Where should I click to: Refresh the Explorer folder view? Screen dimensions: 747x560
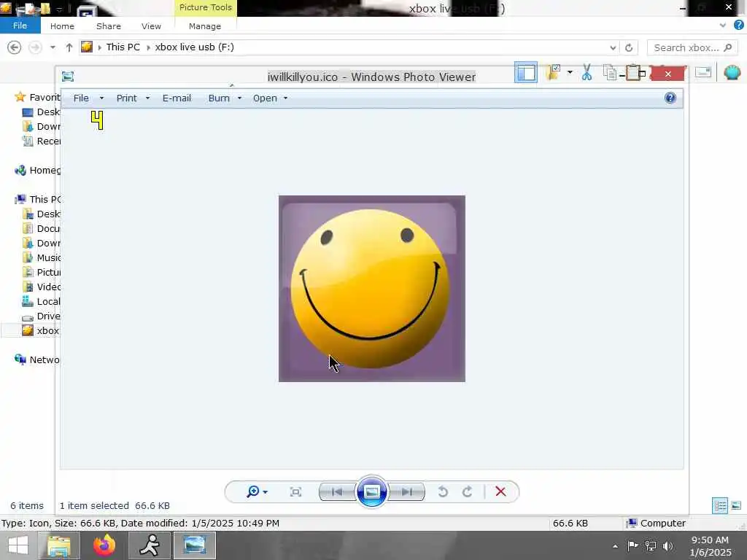(x=629, y=47)
